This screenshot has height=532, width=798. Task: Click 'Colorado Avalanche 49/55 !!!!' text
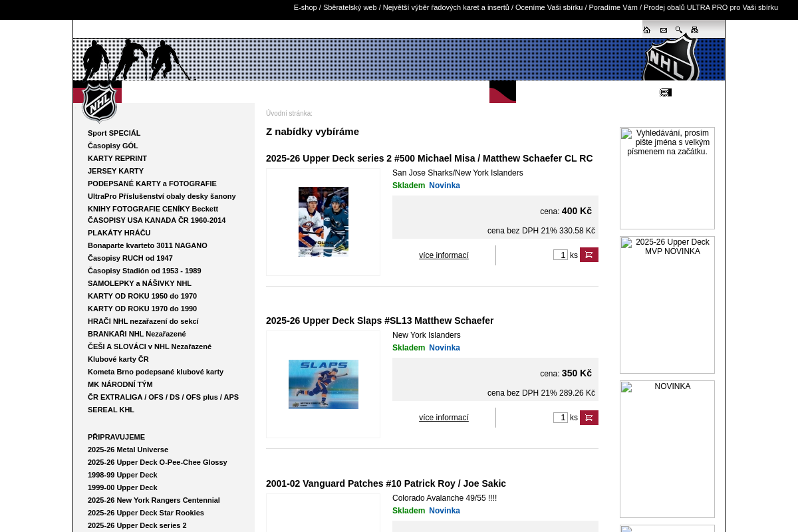pyautogui.click(x=444, y=498)
